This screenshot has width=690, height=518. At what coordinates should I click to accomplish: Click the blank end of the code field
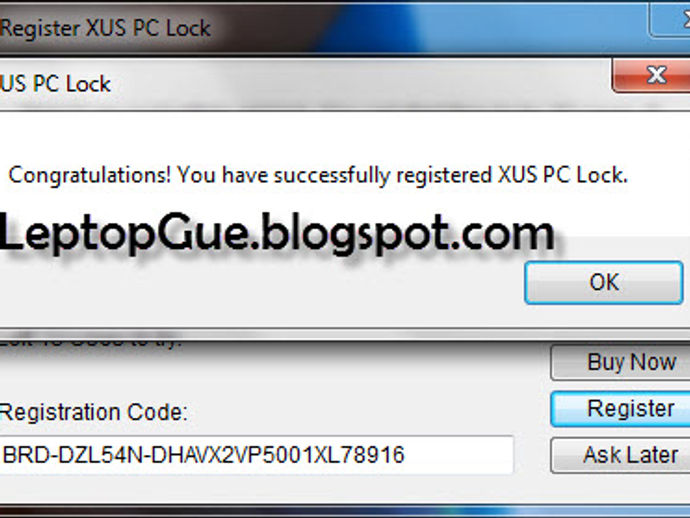[458, 455]
